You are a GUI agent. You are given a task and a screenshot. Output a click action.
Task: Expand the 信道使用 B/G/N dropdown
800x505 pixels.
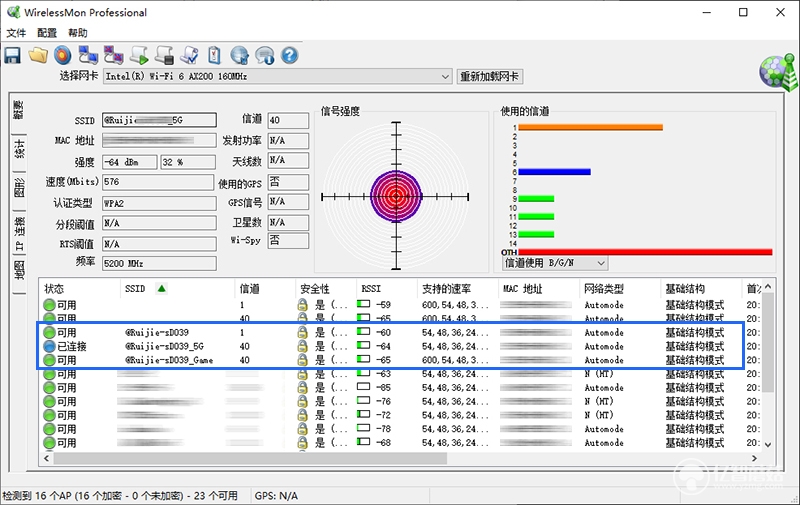point(601,263)
